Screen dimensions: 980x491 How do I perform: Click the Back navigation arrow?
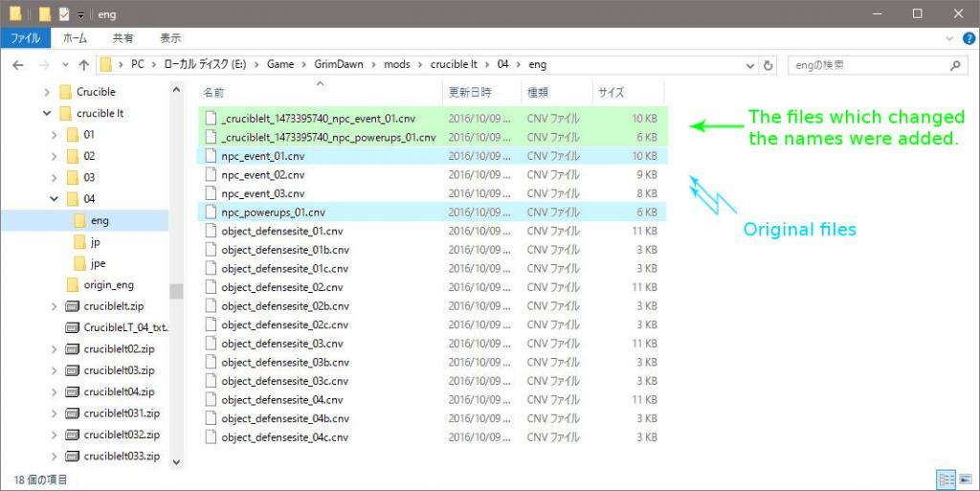[18, 66]
